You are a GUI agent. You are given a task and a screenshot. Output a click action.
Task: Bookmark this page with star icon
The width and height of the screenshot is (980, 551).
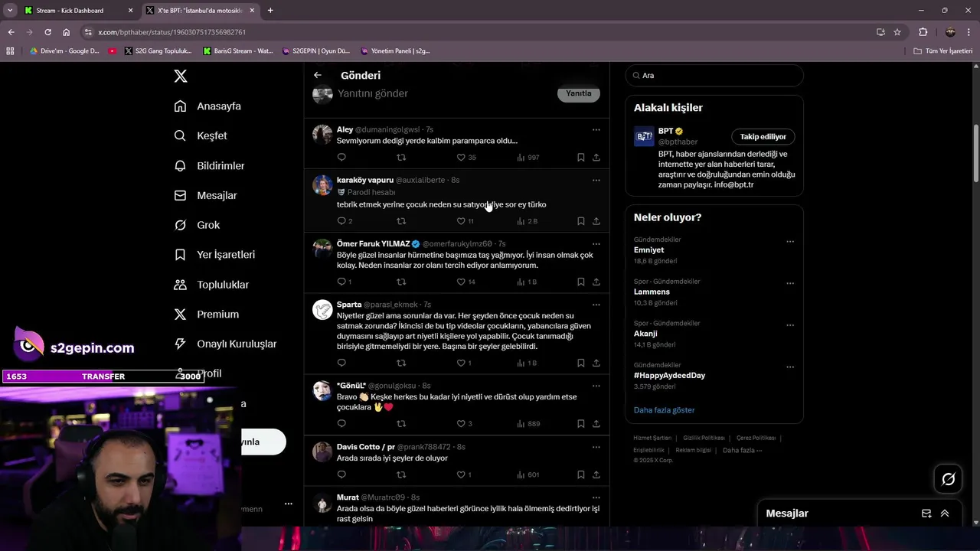(897, 32)
